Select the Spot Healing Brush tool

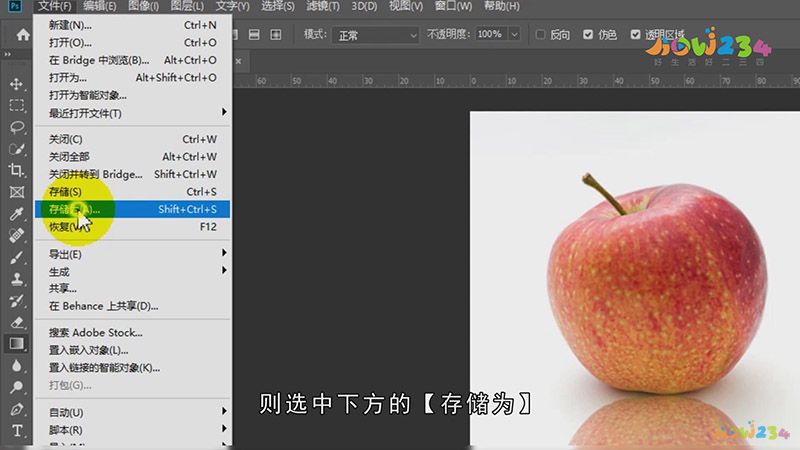[x=16, y=235]
